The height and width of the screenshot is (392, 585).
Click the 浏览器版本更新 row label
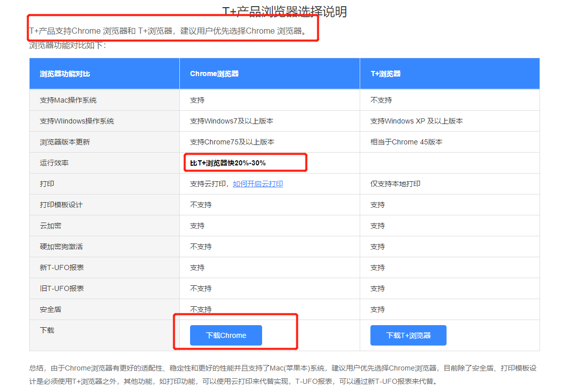click(x=65, y=142)
